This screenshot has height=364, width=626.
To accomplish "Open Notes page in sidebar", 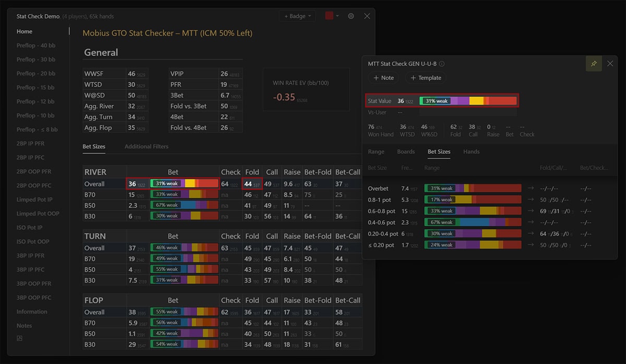I will (24, 326).
